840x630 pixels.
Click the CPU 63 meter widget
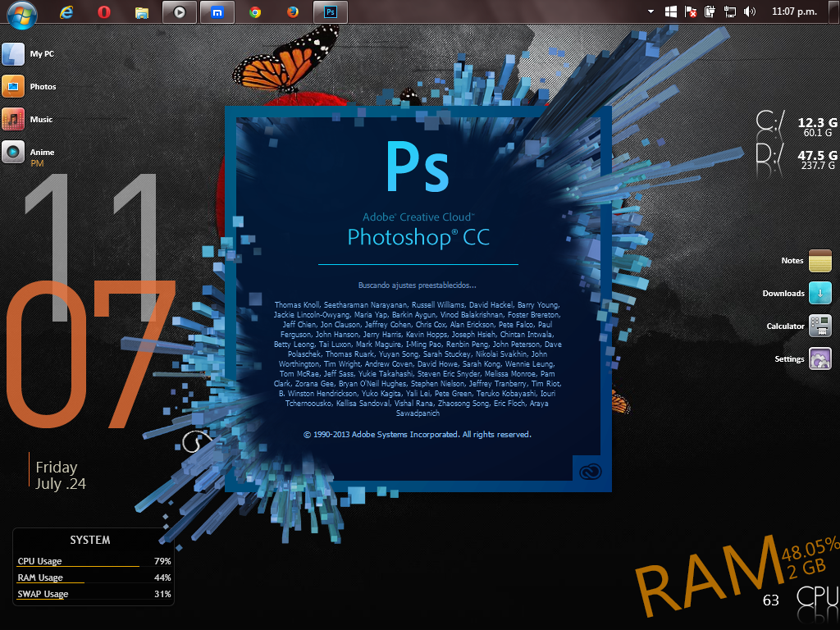(x=801, y=598)
